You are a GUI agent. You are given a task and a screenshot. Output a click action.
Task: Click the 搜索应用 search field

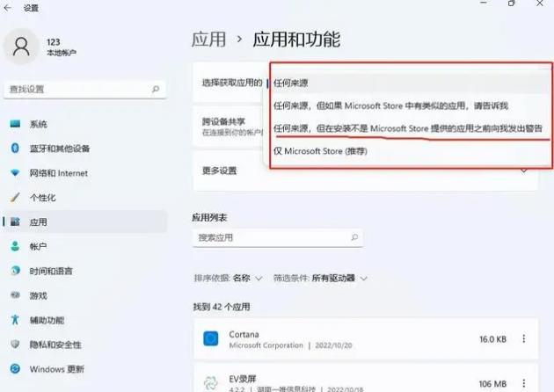pyautogui.click(x=278, y=237)
